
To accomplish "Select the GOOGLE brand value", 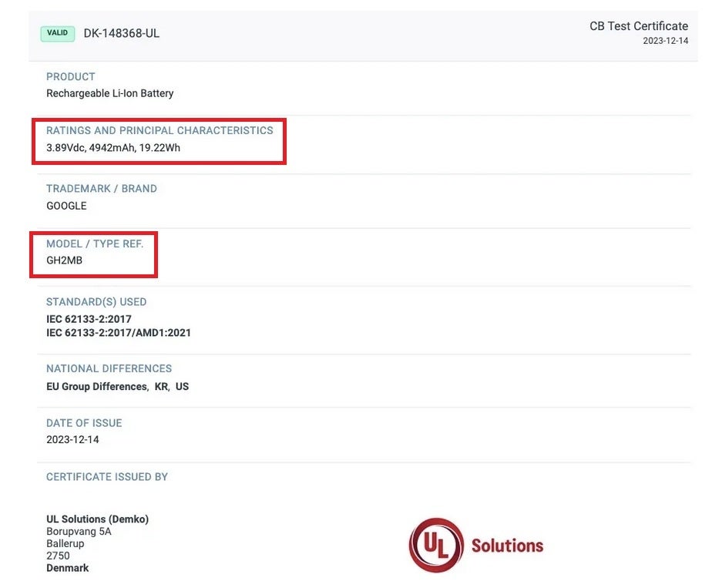I will [66, 206].
